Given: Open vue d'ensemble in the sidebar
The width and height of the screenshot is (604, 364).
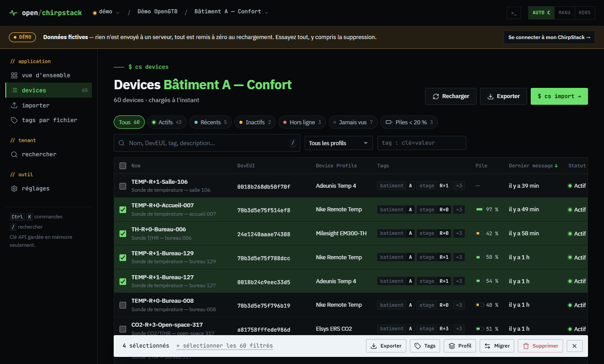Looking at the screenshot, I should point(49,75).
